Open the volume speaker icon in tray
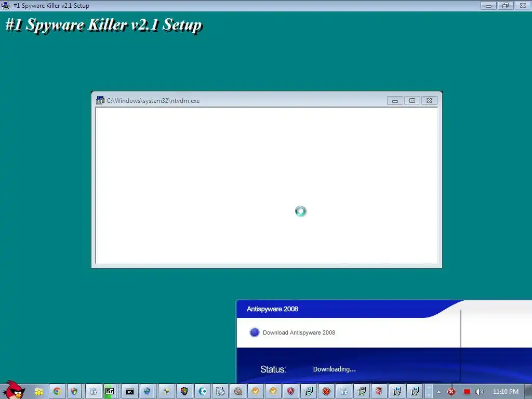 click(x=479, y=392)
